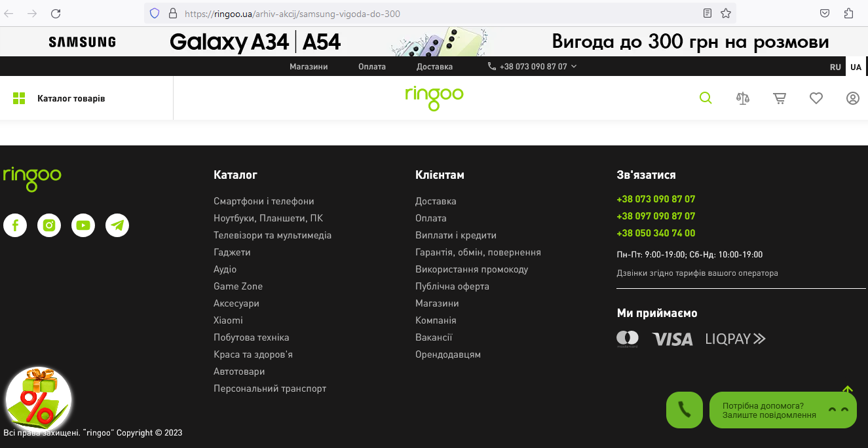The image size is (868, 448).
Task: Open Оплата in the top bar
Action: [372, 67]
